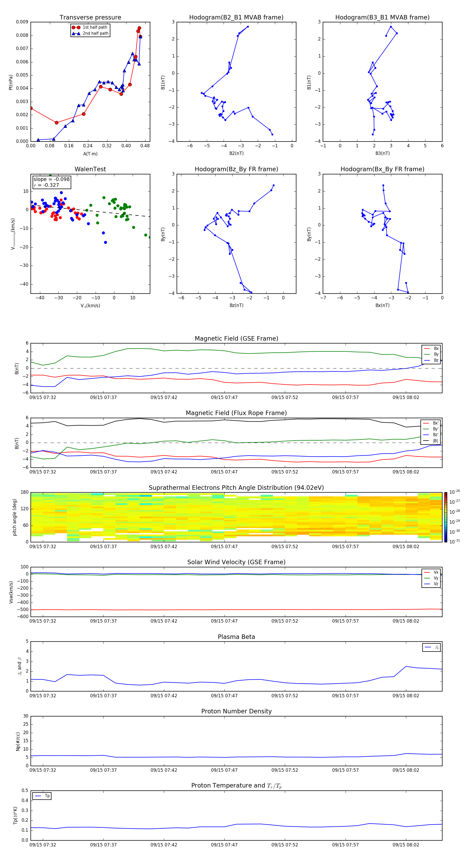Click the 'r = -0.327' annotation
Screen dimensions: 473x868
[x=47, y=185]
